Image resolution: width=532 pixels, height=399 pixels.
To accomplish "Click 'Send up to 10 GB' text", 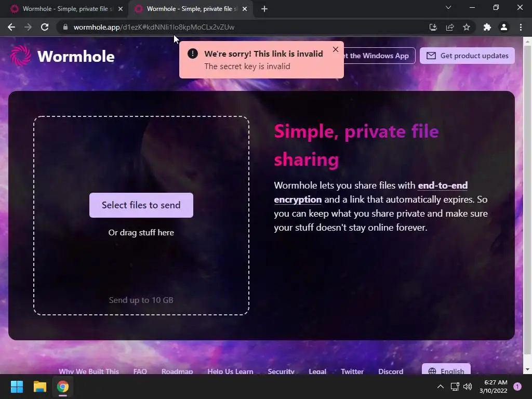I will (141, 300).
